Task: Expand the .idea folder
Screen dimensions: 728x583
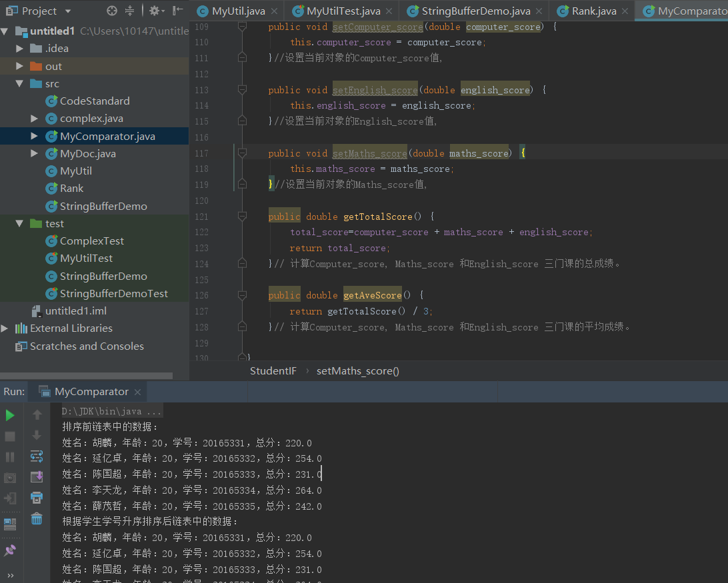Action: click(x=19, y=48)
